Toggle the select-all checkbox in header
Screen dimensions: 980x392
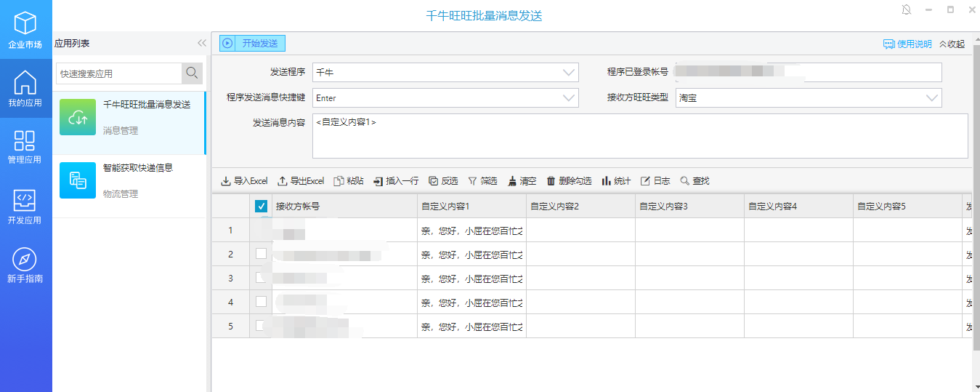pyautogui.click(x=262, y=207)
